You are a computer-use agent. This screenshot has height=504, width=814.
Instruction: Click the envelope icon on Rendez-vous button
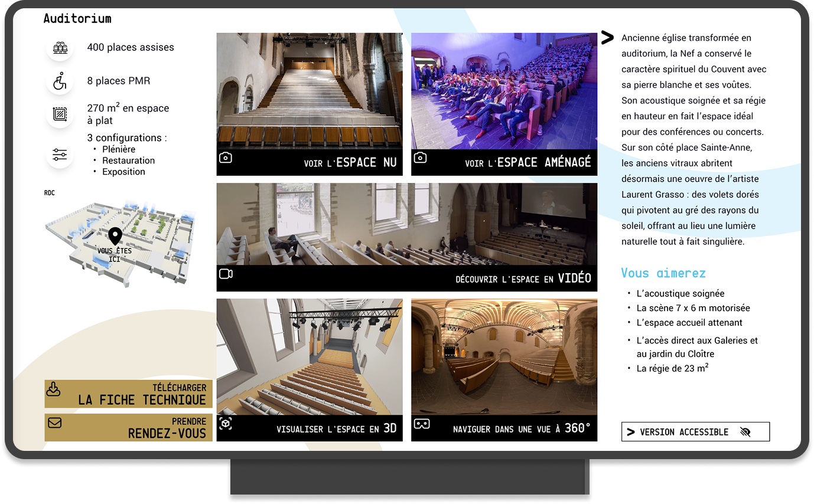[54, 423]
